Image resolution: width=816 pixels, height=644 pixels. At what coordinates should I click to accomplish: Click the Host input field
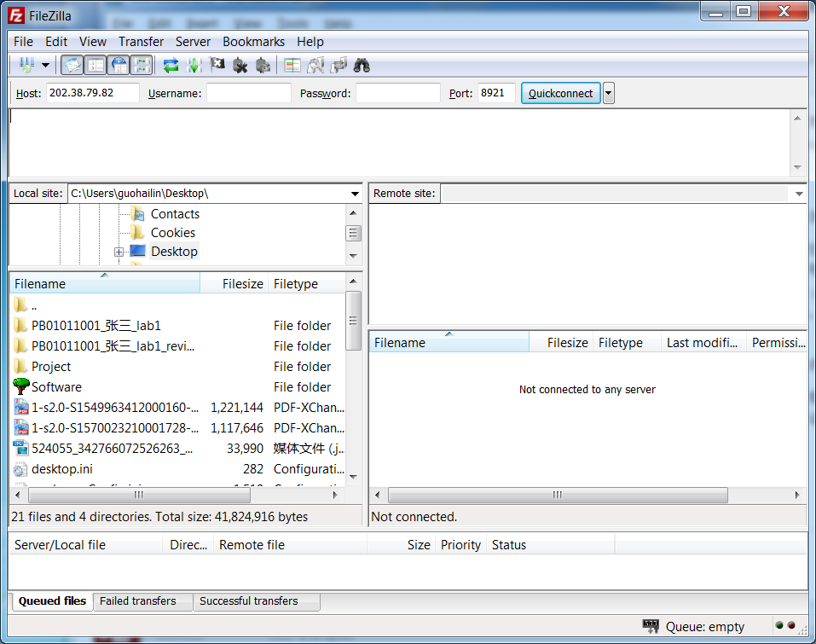click(93, 93)
